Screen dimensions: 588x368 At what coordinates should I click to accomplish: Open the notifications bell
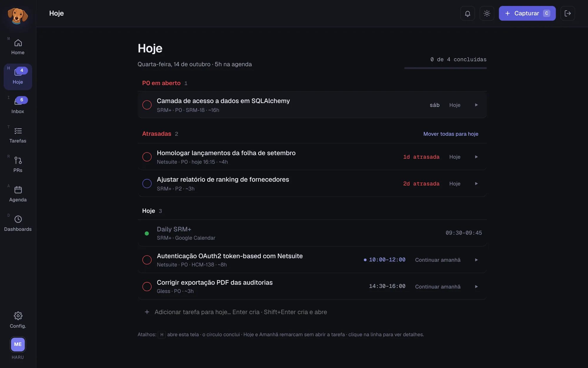(x=467, y=13)
